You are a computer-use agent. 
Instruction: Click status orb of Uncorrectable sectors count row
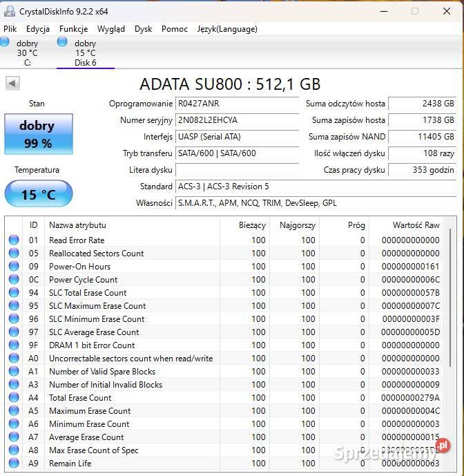pyautogui.click(x=14, y=359)
